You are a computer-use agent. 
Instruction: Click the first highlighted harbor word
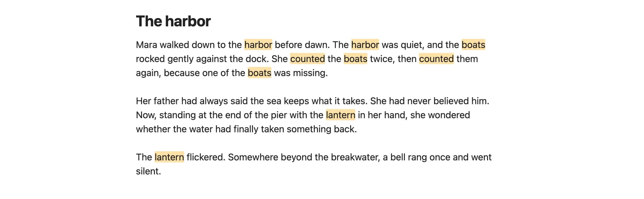(258, 45)
